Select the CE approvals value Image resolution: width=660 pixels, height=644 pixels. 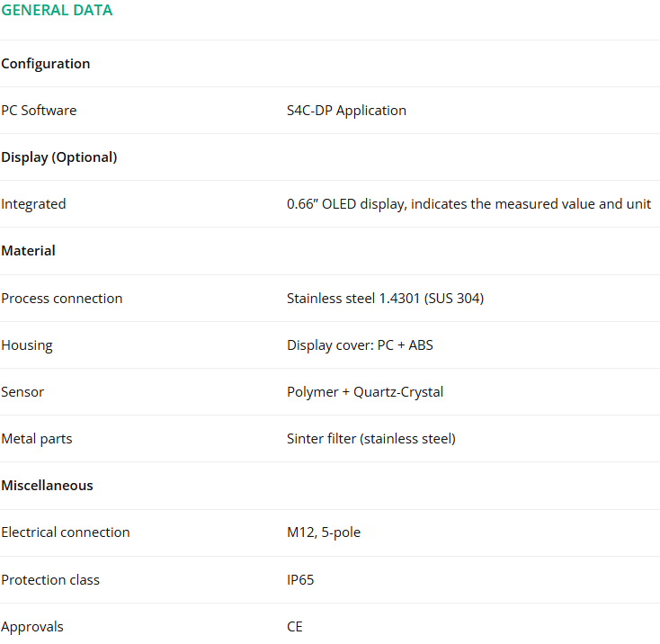(x=295, y=627)
